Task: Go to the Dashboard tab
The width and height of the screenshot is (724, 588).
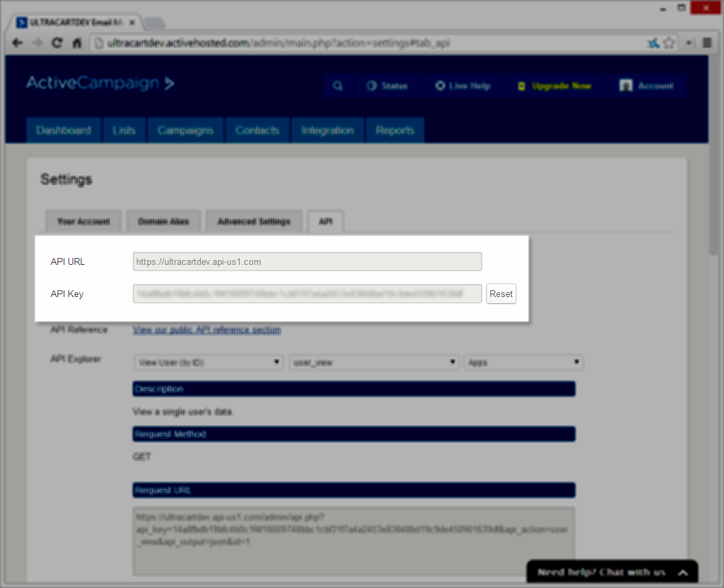Action: tap(64, 131)
